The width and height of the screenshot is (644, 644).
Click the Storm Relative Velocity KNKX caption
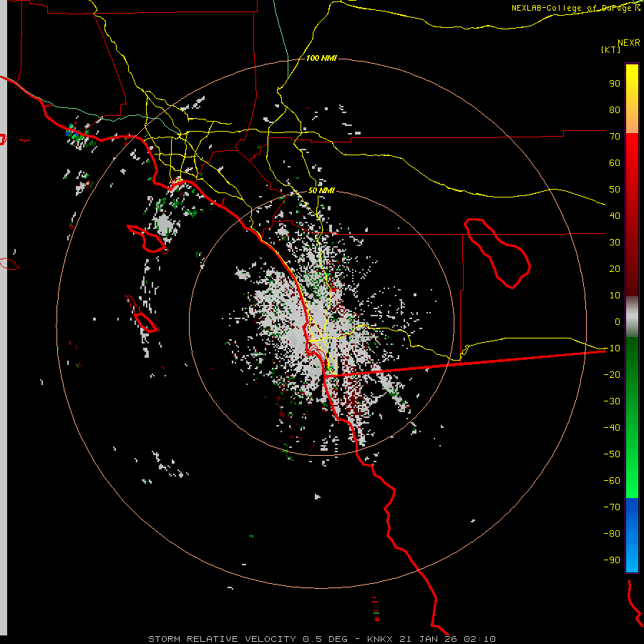[x=322, y=639]
